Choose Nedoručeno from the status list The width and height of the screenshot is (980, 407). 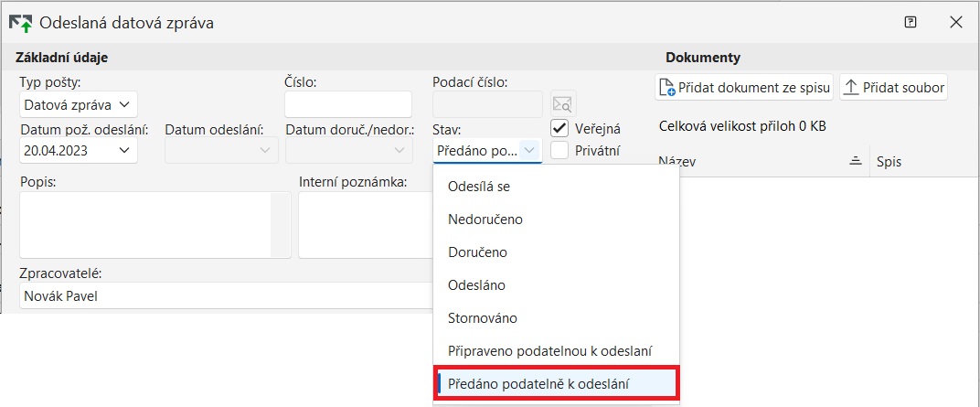(485, 220)
